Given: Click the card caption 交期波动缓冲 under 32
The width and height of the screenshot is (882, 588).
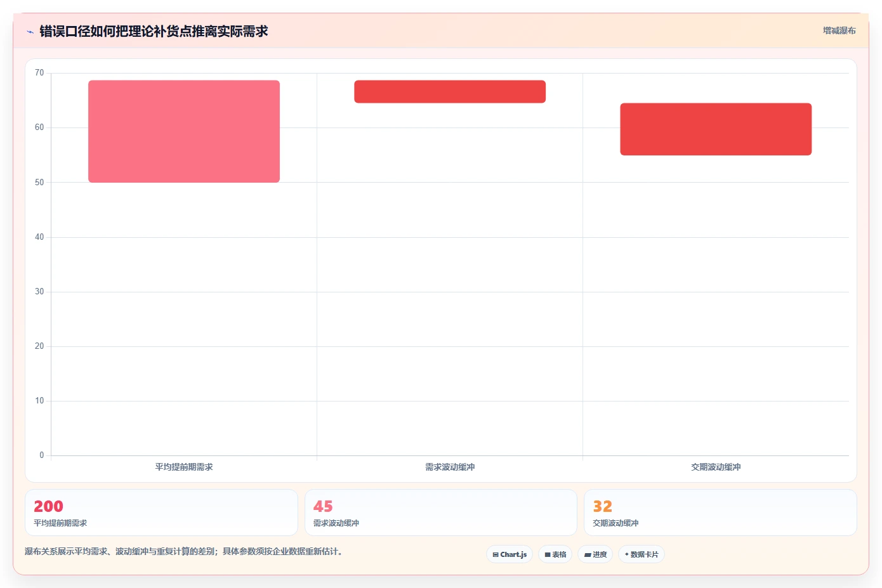Looking at the screenshot, I should (x=615, y=523).
